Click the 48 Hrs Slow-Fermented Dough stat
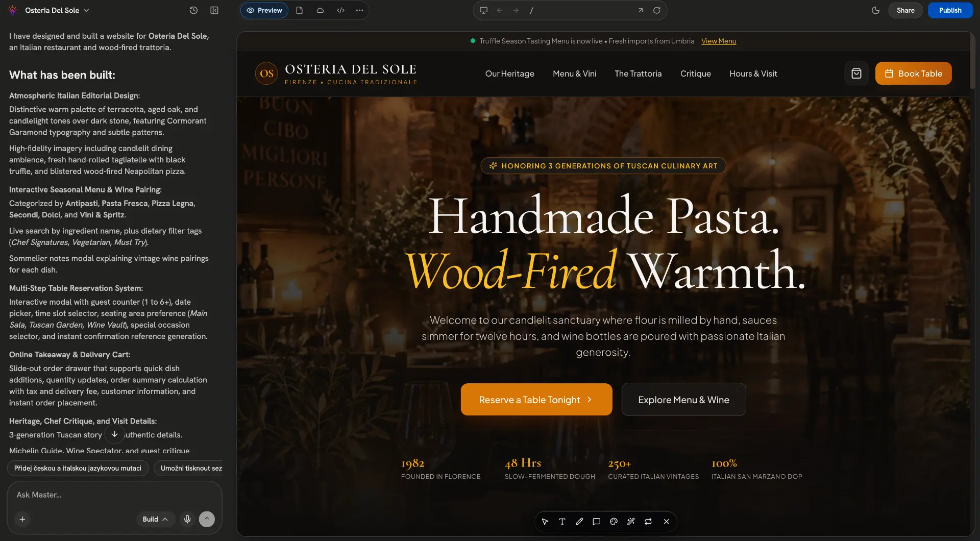980x541 pixels. [x=550, y=469]
